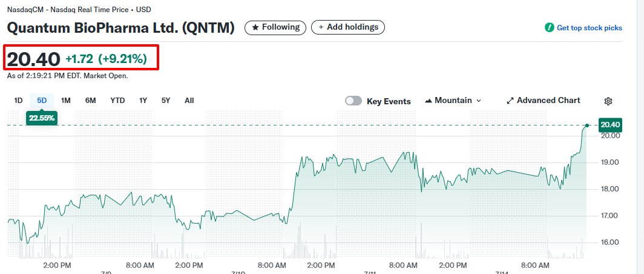644x274 pixels.
Task: Click the 20.00 y-axis label
Action: tap(610, 136)
